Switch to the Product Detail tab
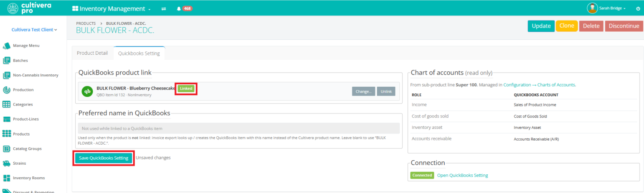 (92, 53)
